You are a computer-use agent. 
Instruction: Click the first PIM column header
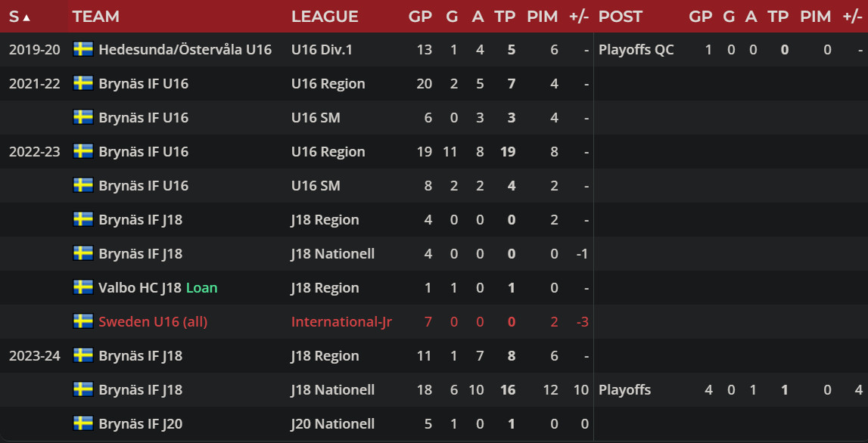(541, 17)
